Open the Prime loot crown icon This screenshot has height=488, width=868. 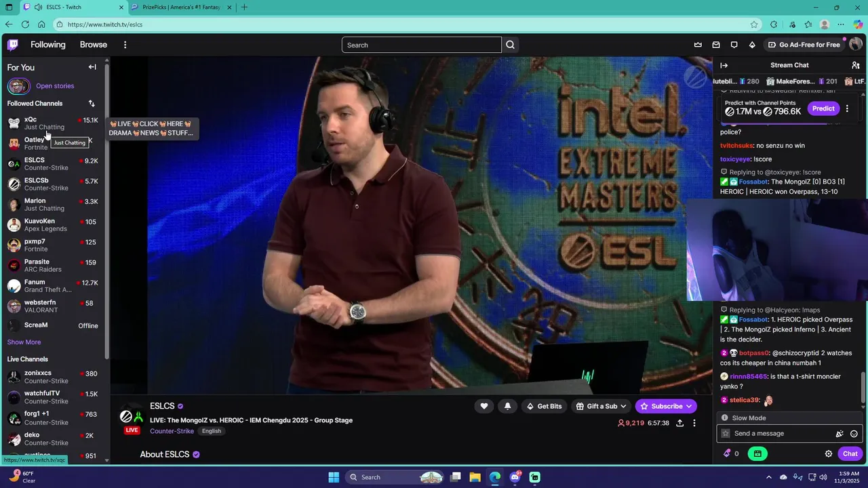(x=698, y=45)
